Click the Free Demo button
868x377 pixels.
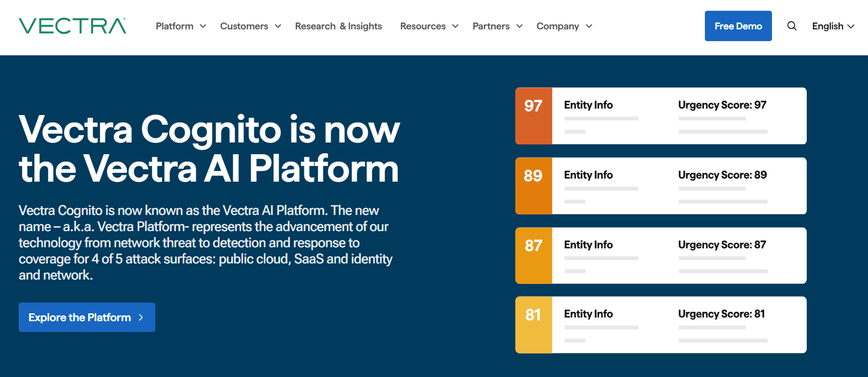tap(738, 26)
